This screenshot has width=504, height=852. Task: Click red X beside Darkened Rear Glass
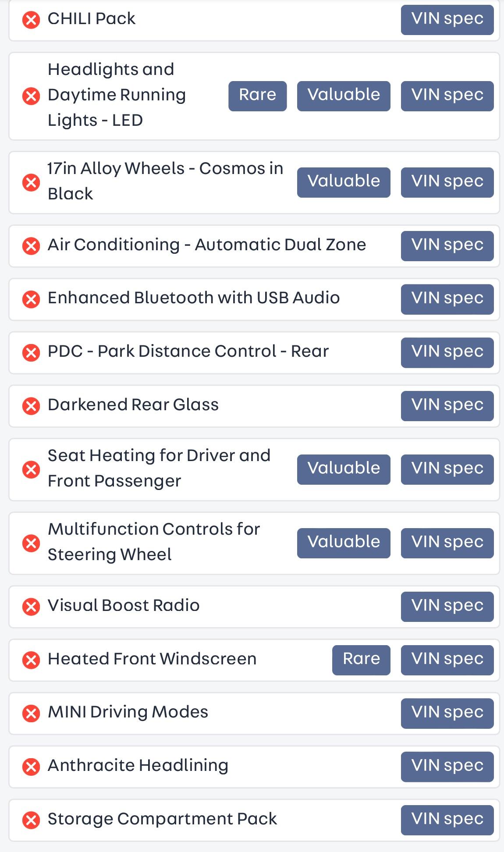click(x=31, y=406)
